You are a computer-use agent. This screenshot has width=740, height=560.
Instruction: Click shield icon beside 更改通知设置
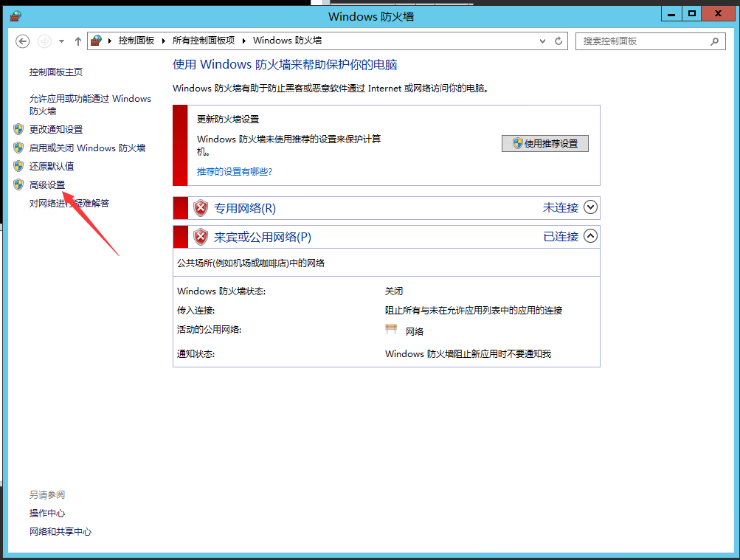tap(18, 129)
